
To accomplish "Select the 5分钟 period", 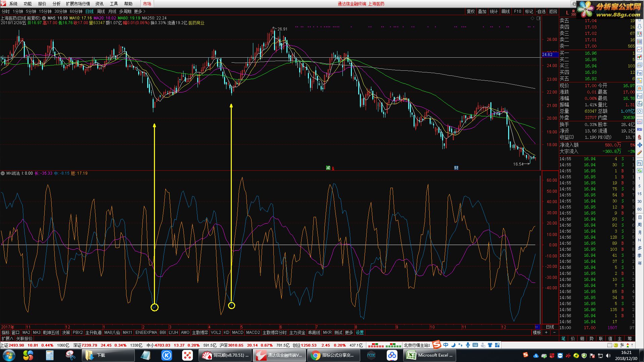I will click(x=31, y=11).
